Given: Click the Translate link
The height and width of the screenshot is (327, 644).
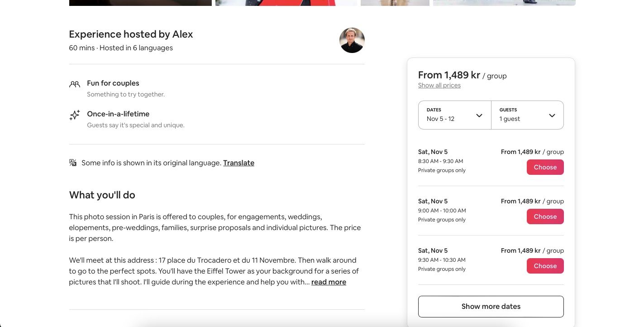Looking at the screenshot, I should click(x=239, y=163).
